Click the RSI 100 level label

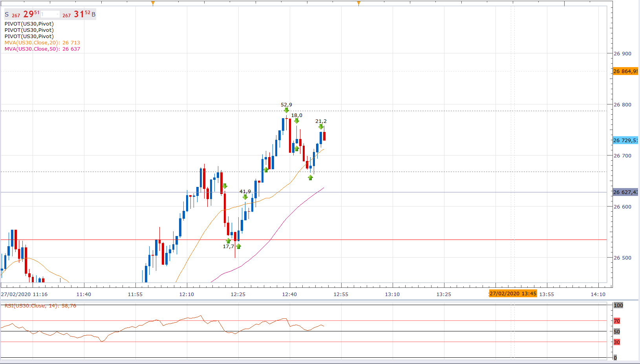click(618, 305)
